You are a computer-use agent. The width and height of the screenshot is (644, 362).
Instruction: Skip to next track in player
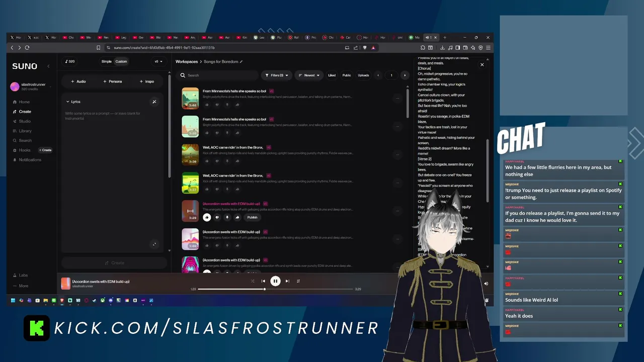287,281
